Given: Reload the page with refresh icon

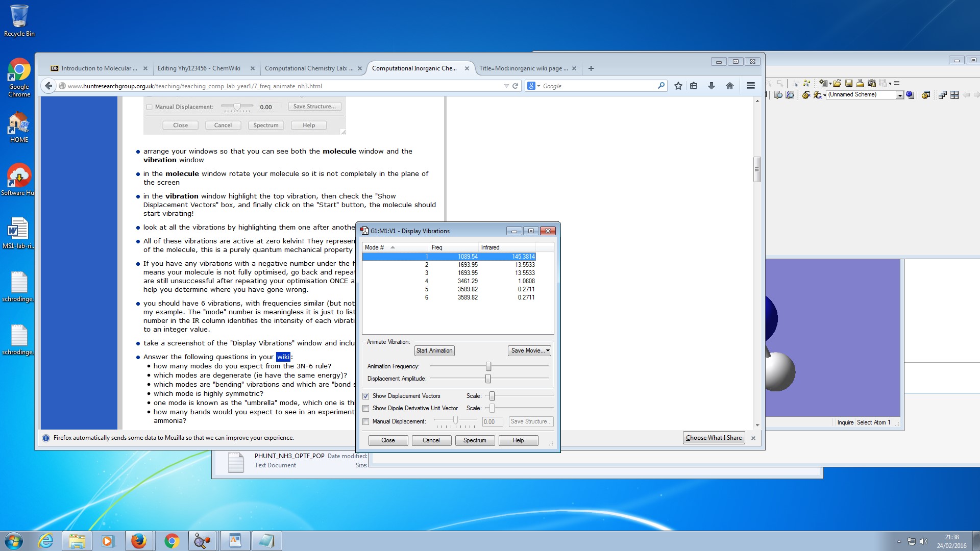Looking at the screenshot, I should coord(516,86).
